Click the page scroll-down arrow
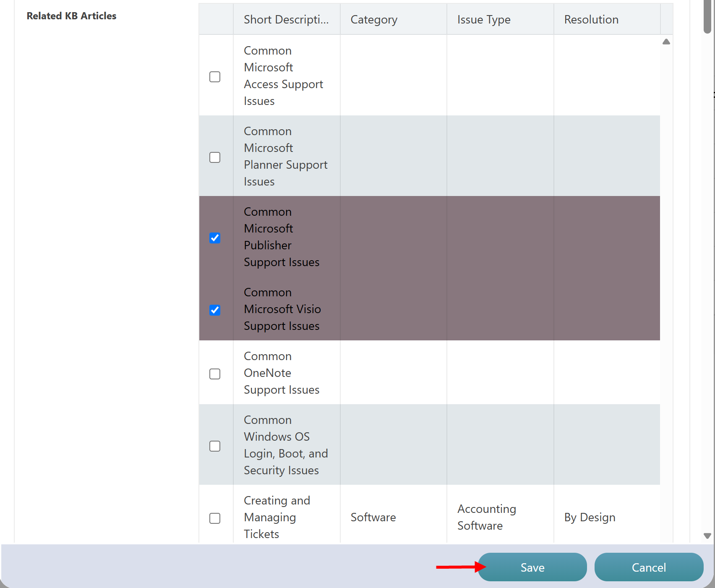The height and width of the screenshot is (588, 715). 707,536
